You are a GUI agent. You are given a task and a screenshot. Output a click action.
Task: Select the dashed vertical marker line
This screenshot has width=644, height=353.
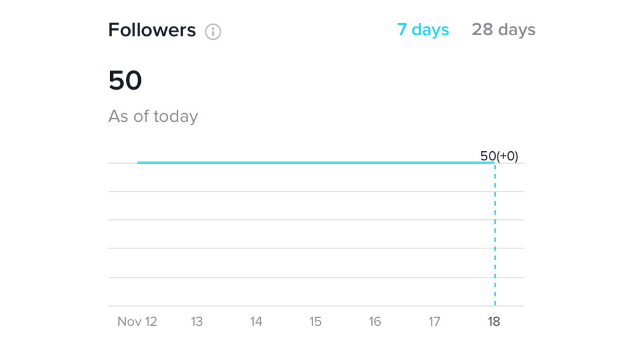495,234
